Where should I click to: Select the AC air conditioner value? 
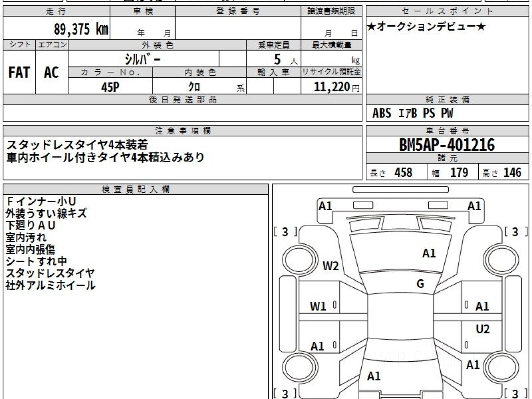[51, 72]
